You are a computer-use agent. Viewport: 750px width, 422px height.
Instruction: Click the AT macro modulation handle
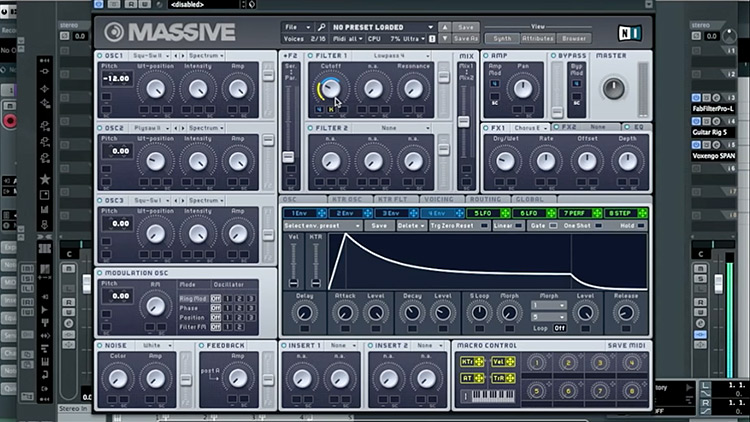[x=479, y=378]
